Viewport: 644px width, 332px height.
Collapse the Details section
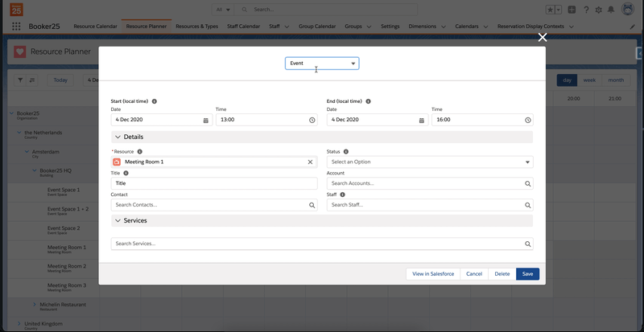point(118,137)
